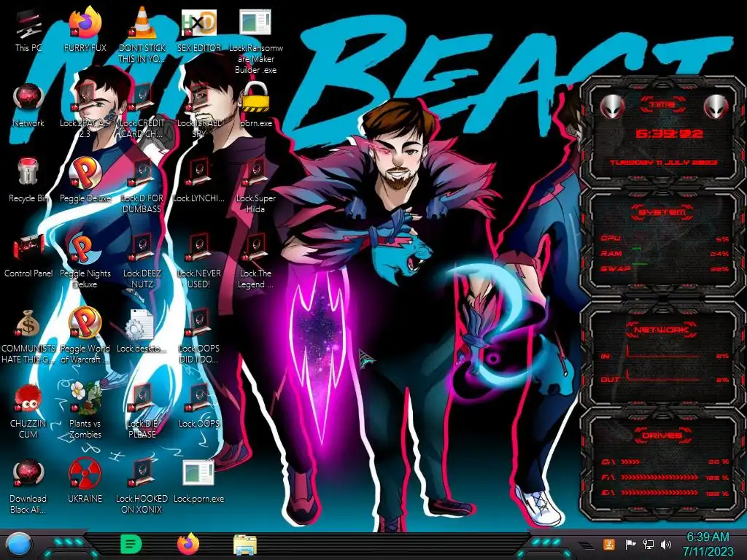Select the Lock.NEVER USED! file
Image resolution: width=747 pixels, height=560 pixels.
point(198,249)
